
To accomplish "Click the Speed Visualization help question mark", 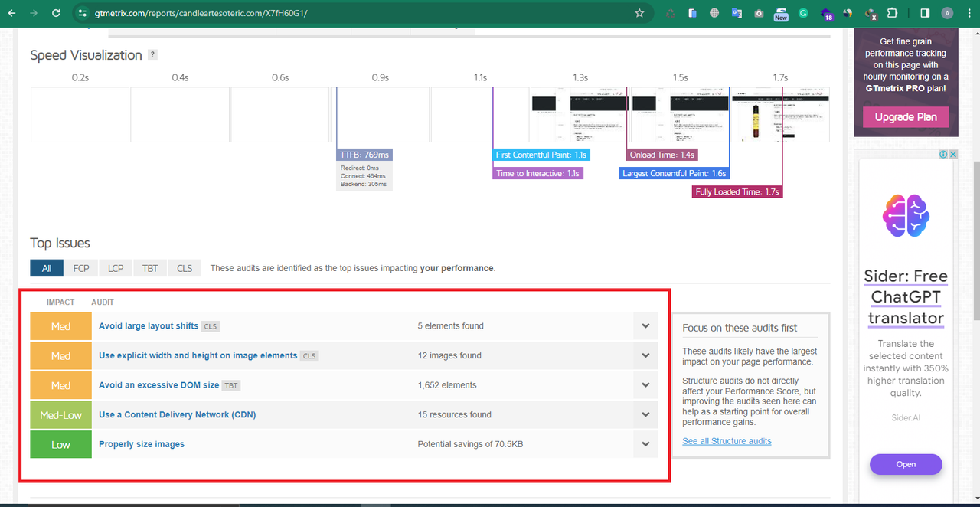I will pos(152,54).
